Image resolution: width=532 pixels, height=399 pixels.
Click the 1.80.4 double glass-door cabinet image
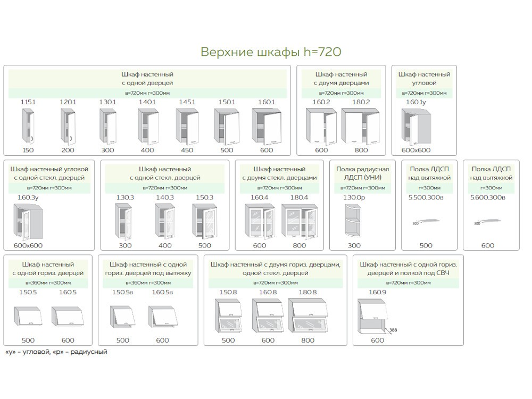(x=299, y=222)
